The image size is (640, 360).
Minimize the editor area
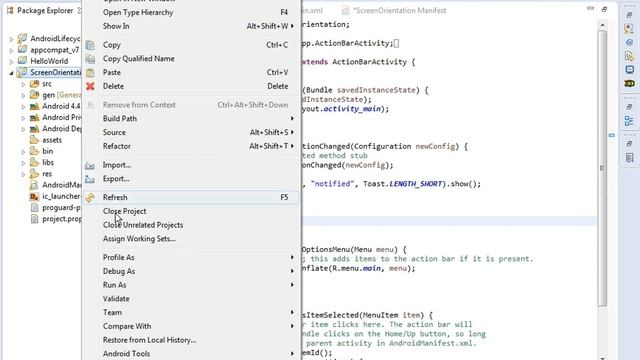(591, 9)
